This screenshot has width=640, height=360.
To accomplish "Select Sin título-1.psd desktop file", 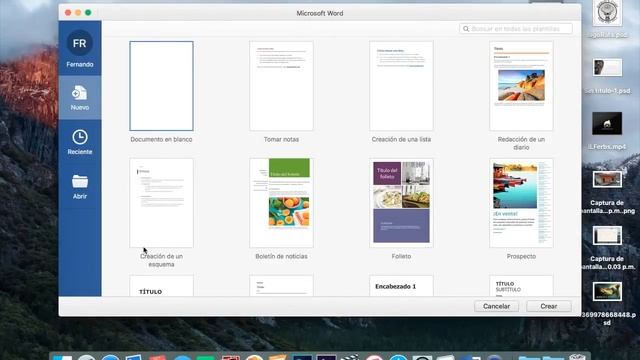I will tap(607, 68).
